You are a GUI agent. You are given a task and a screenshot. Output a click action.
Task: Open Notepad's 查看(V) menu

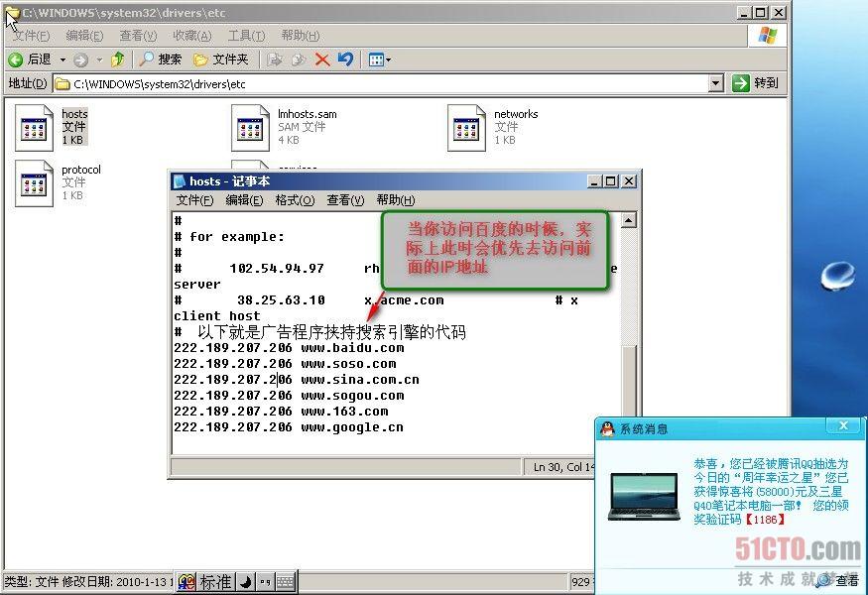click(x=345, y=199)
